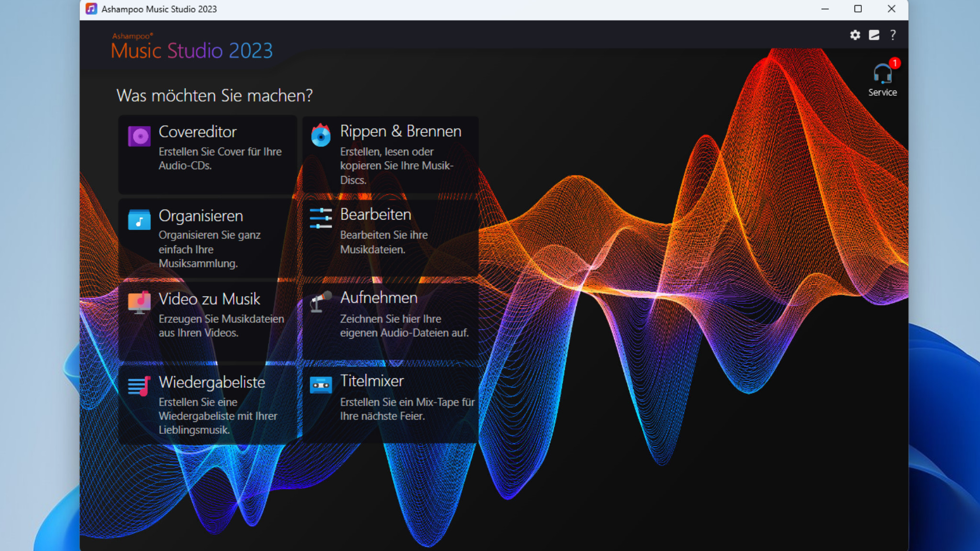Launch the Titelmixer module
This screenshot has height=551, width=980.
372,381
